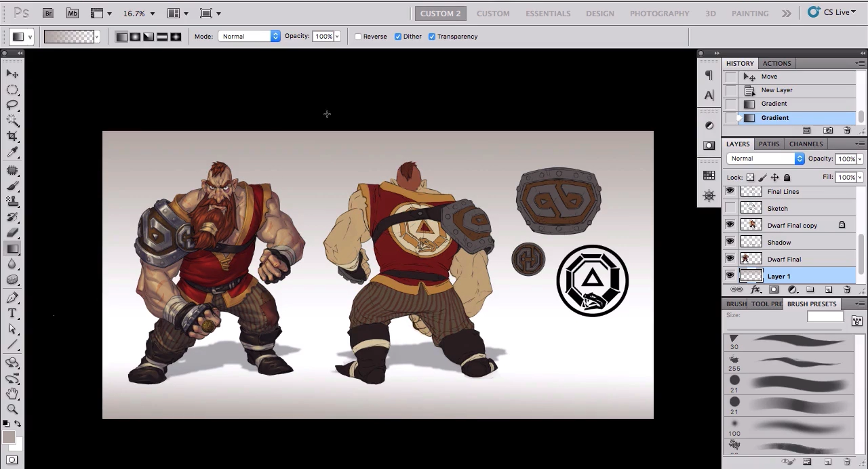The image size is (868, 469).
Task: Select the Gradient tool in toolbox
Action: pyautogui.click(x=12, y=249)
